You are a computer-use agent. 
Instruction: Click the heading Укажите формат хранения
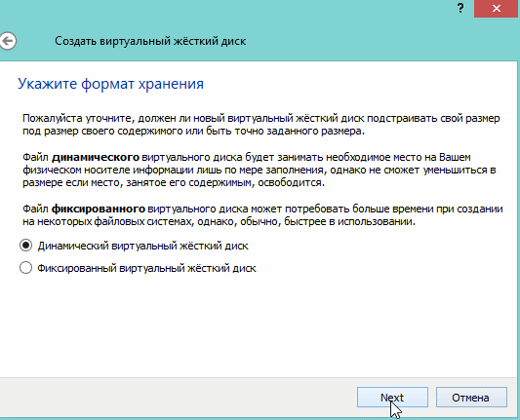point(110,84)
